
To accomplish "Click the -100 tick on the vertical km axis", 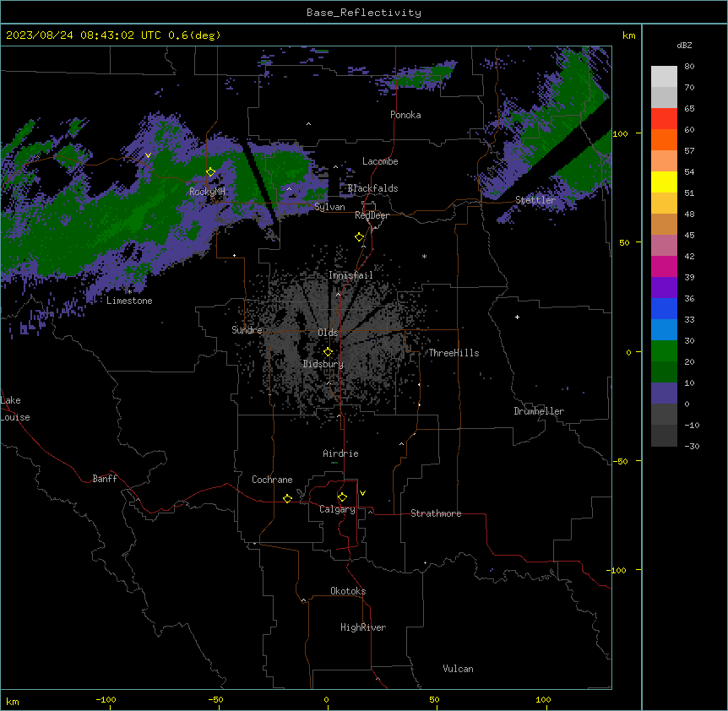I will pyautogui.click(x=617, y=570).
